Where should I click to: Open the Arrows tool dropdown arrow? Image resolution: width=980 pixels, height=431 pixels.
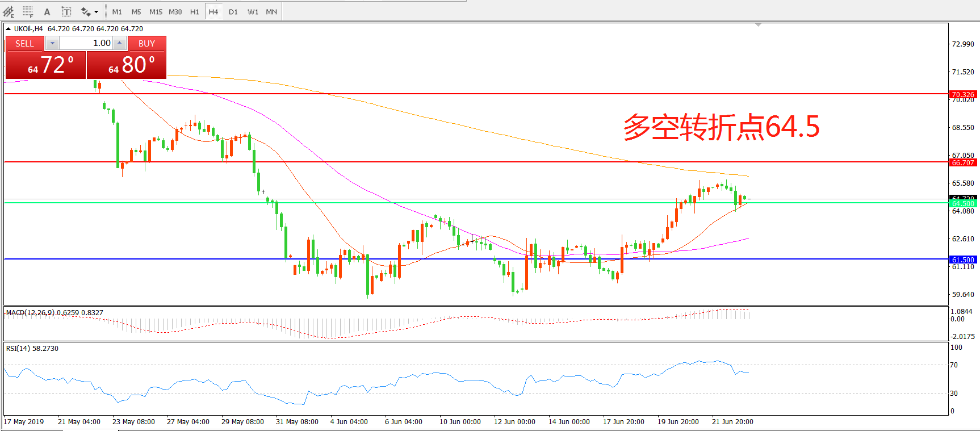96,11
